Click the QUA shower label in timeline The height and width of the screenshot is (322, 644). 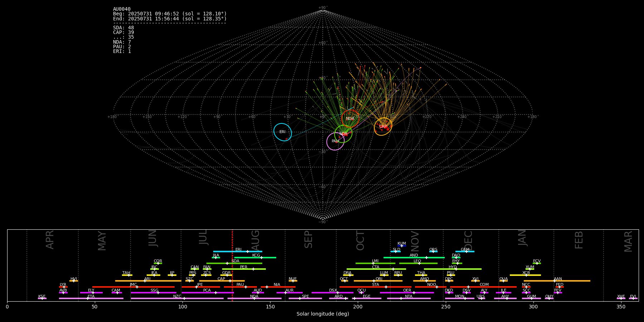pyautogui.click(x=503, y=279)
